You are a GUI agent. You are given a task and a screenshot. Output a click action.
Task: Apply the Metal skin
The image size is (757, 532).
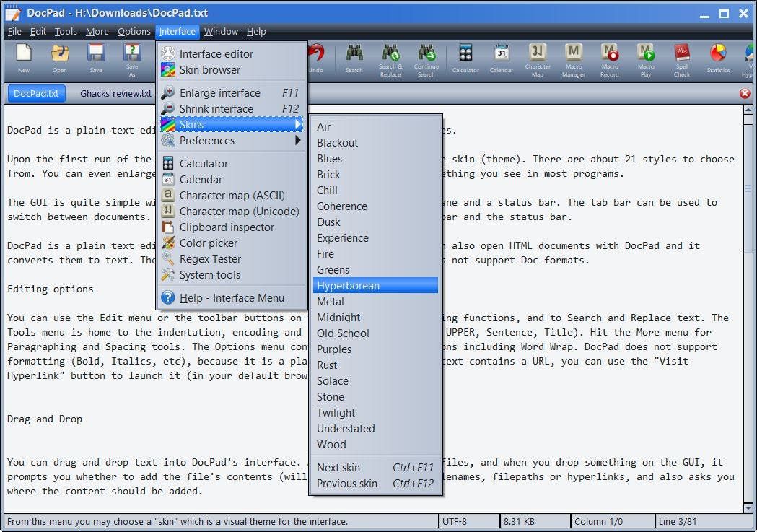click(x=375, y=302)
